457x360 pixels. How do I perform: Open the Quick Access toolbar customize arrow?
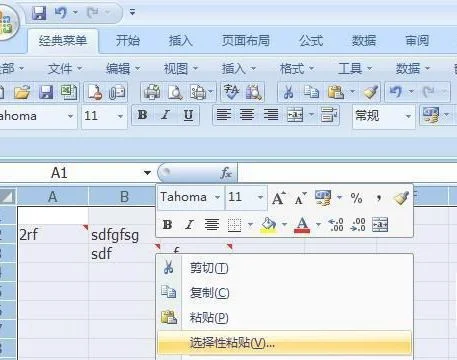(132, 13)
